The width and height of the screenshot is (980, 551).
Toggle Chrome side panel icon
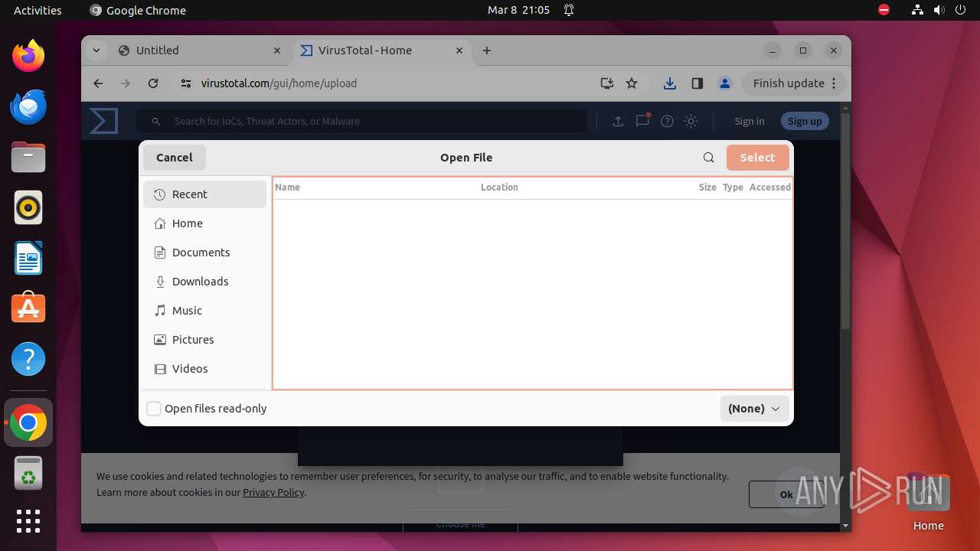tap(697, 83)
